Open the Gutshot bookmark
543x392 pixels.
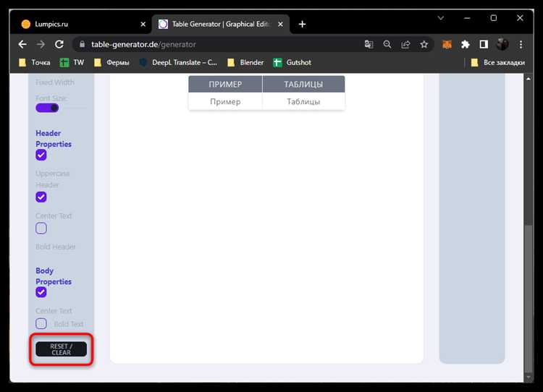coord(292,63)
